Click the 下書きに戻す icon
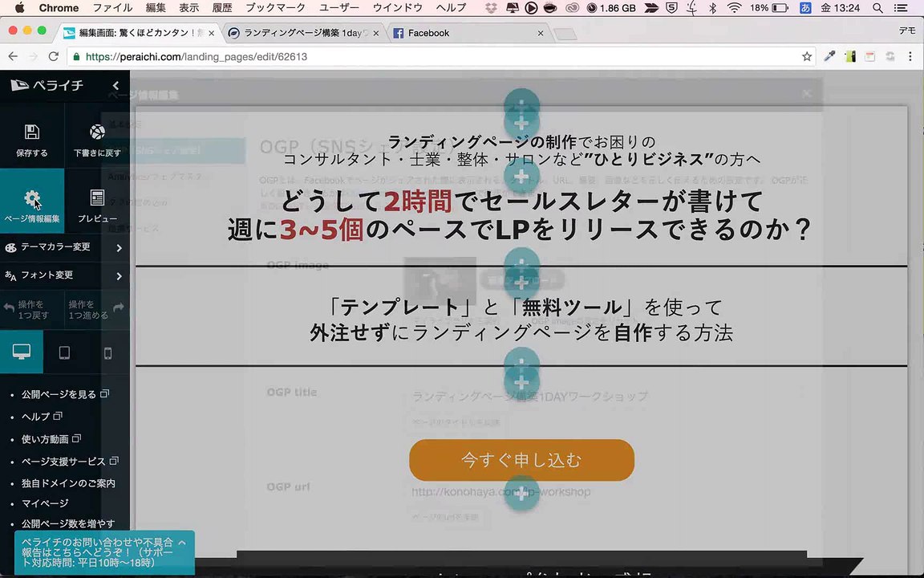The width and height of the screenshot is (924, 578). click(x=97, y=132)
